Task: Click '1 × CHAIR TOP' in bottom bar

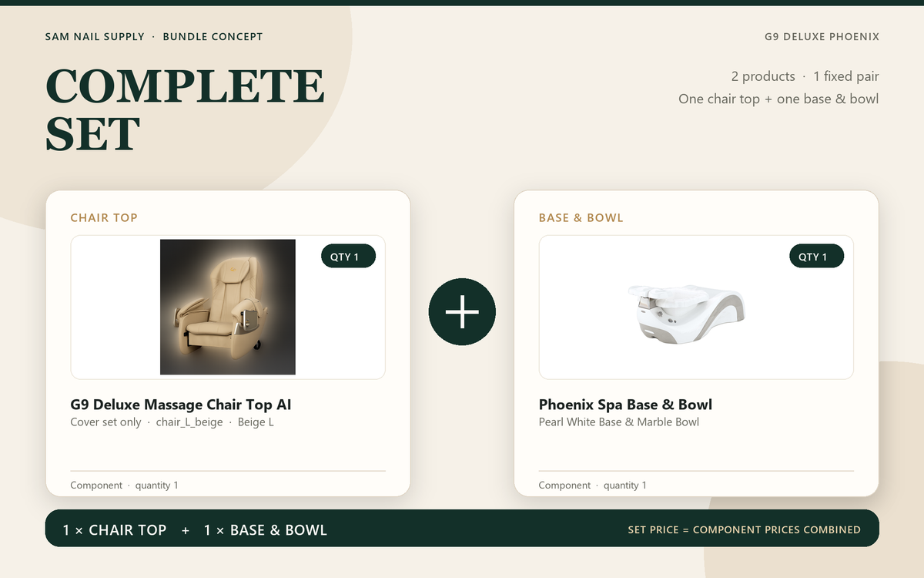Action: click(x=115, y=529)
